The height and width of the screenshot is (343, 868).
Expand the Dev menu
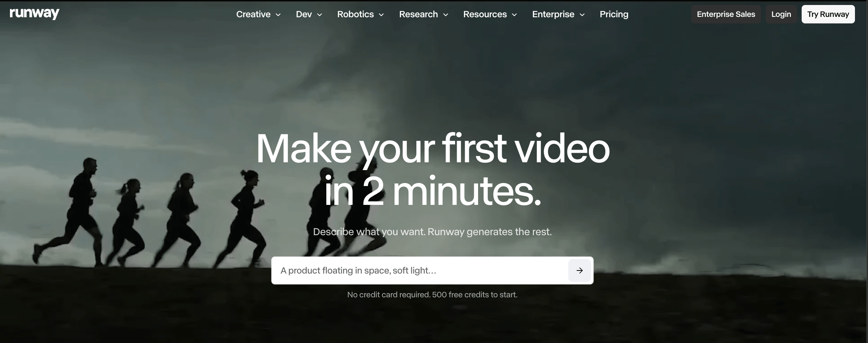coord(309,14)
